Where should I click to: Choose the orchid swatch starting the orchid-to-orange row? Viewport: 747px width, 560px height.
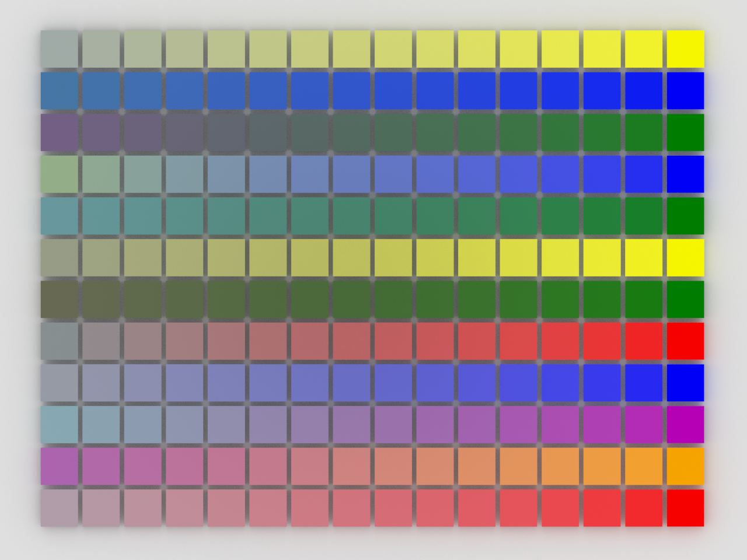pos(59,466)
